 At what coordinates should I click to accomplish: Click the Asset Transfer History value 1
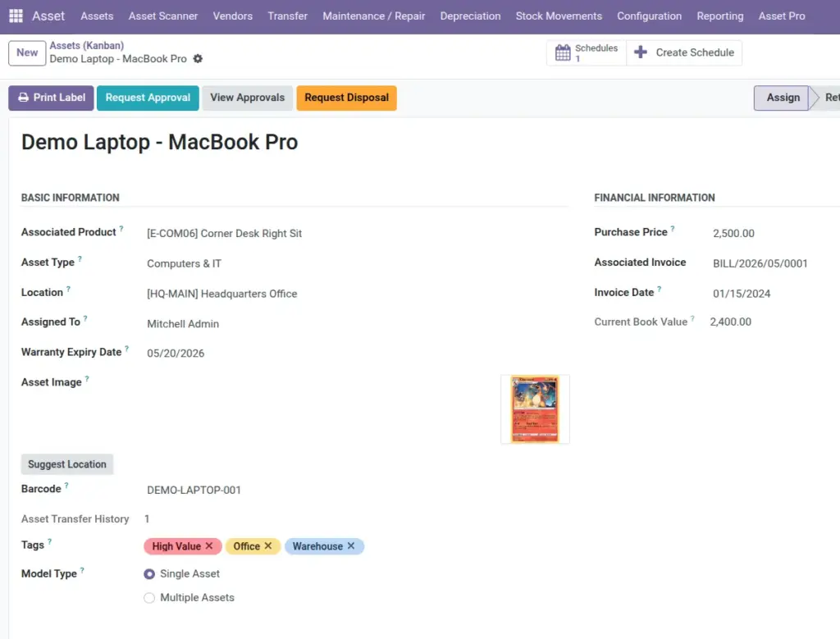click(x=147, y=519)
